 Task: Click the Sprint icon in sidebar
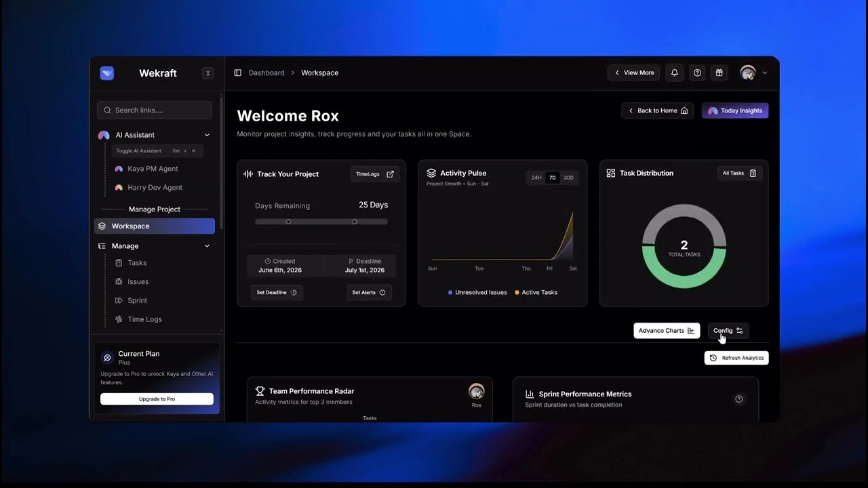(119, 300)
